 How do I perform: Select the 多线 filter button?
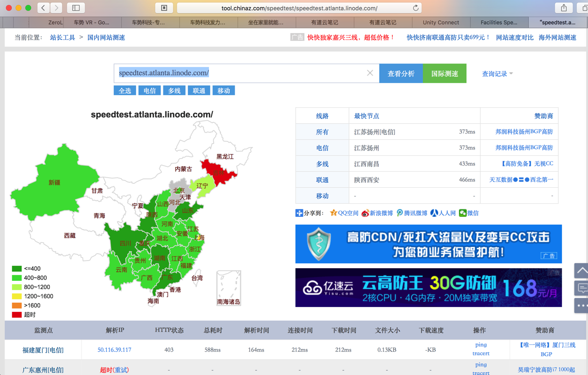(175, 91)
